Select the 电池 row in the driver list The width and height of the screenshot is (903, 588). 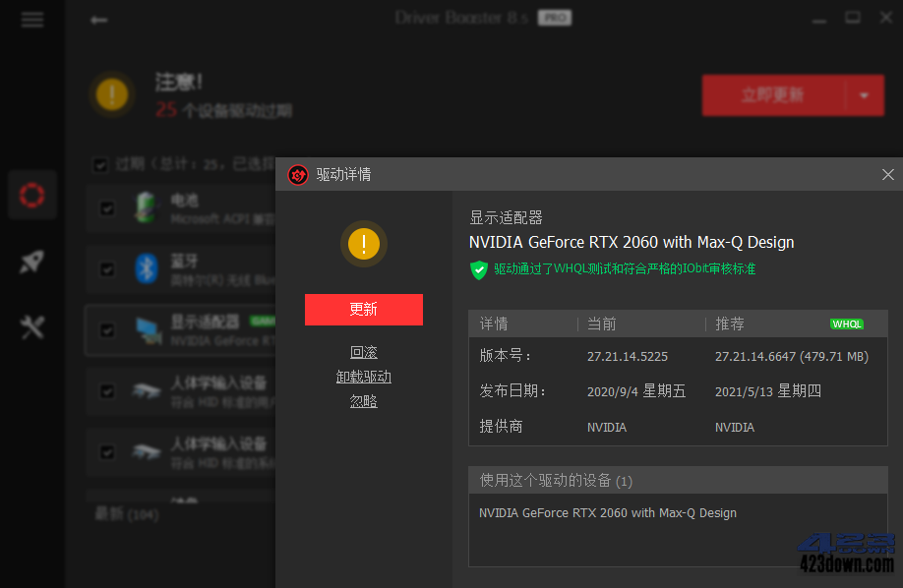181,207
